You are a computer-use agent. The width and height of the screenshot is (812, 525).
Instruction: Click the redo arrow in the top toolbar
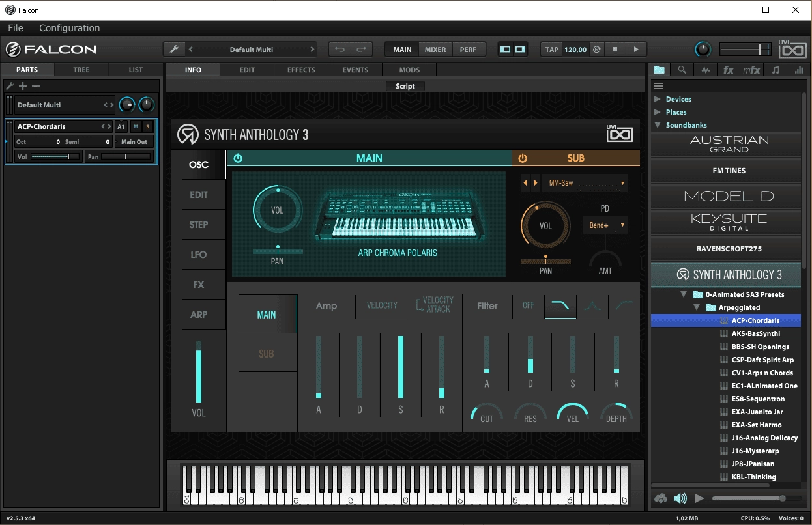point(362,50)
